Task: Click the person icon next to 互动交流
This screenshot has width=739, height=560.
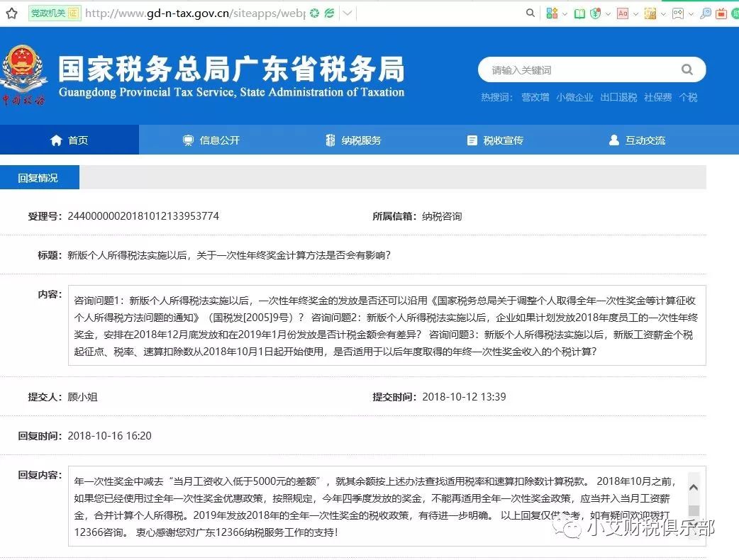Action: (614, 140)
